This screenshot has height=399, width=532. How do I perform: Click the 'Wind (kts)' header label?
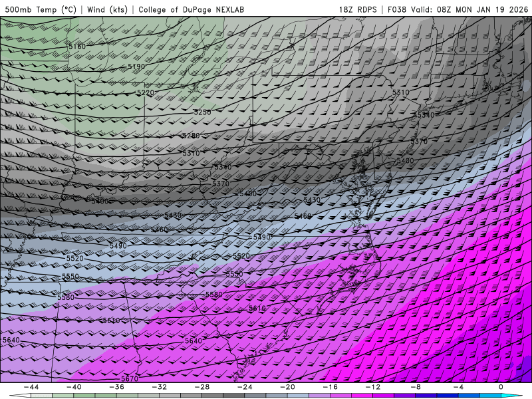click(107, 10)
